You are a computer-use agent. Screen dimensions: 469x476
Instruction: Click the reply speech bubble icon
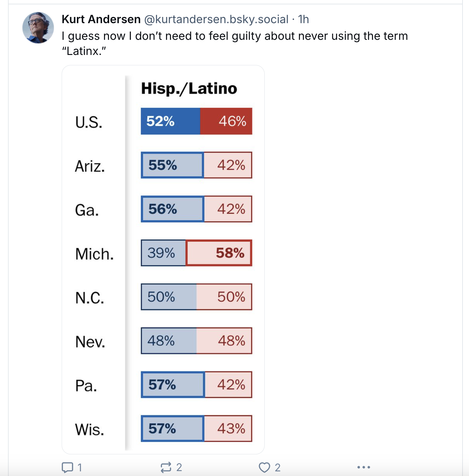[67, 467]
